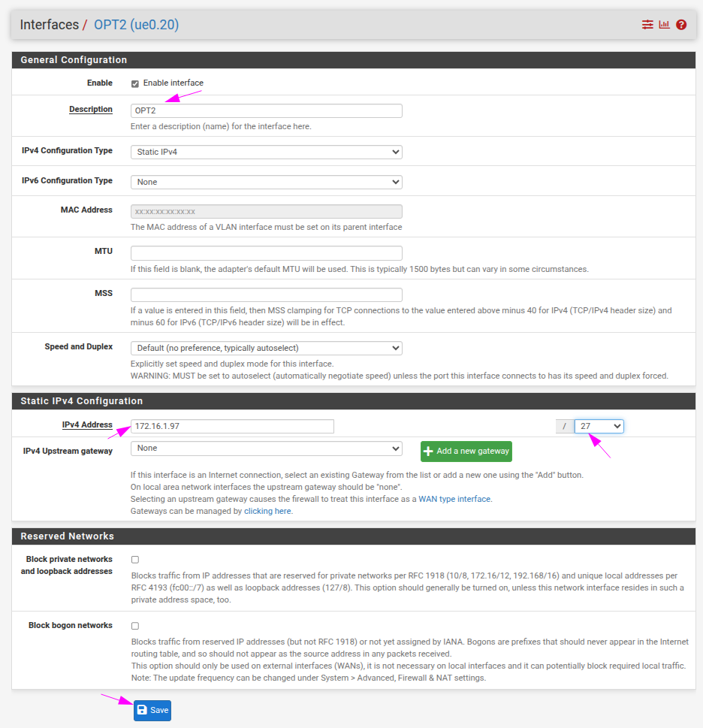703x728 pixels.
Task: Open the IPv4 Configuration Type dropdown
Action: click(266, 152)
